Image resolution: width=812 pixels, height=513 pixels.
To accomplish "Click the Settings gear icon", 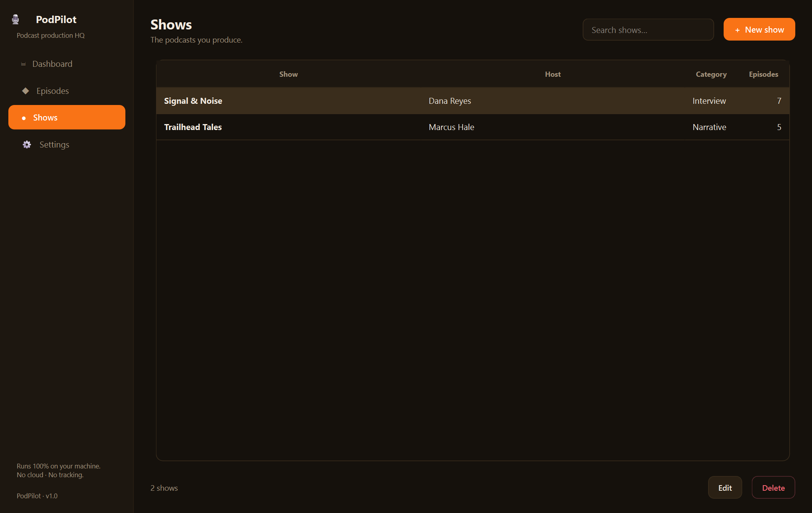I will click(27, 145).
